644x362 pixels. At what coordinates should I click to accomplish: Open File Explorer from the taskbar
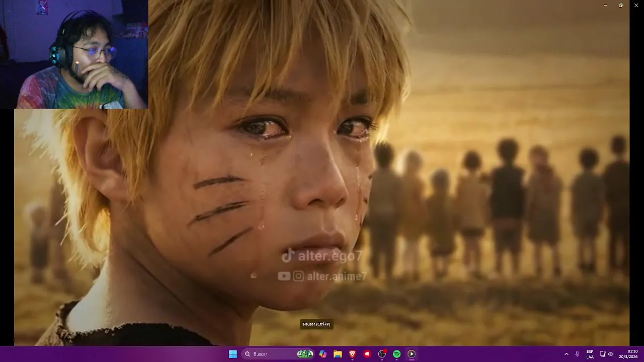(338, 354)
